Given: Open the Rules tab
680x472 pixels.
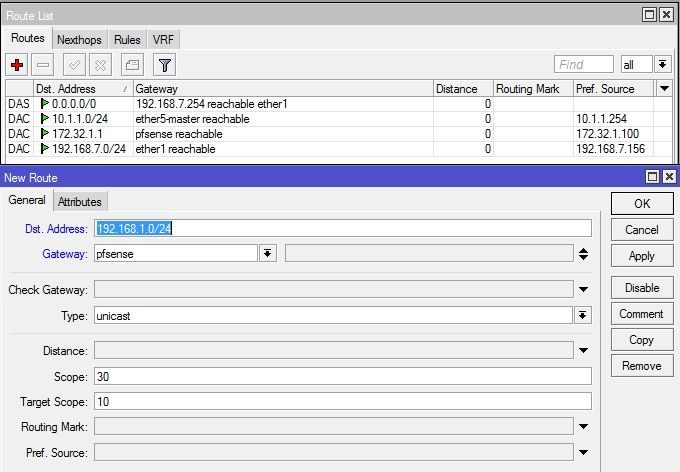Looking at the screenshot, I should tap(127, 40).
